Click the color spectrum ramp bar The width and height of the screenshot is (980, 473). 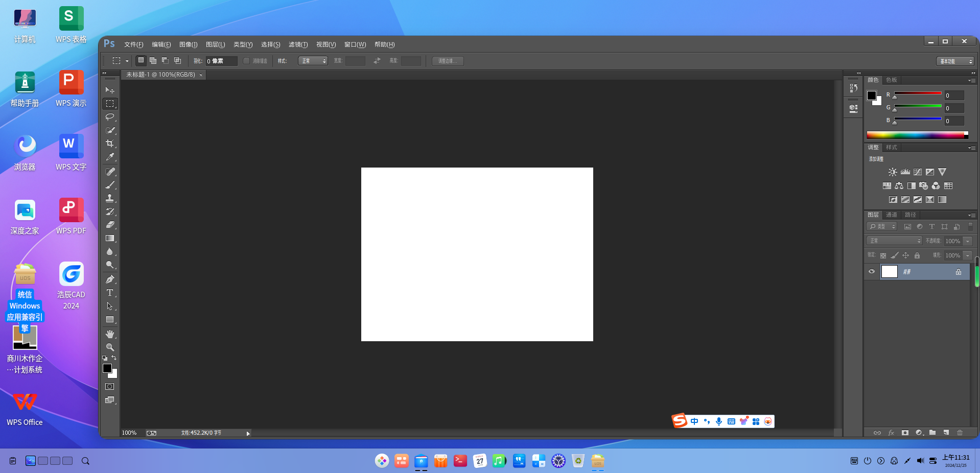(917, 135)
